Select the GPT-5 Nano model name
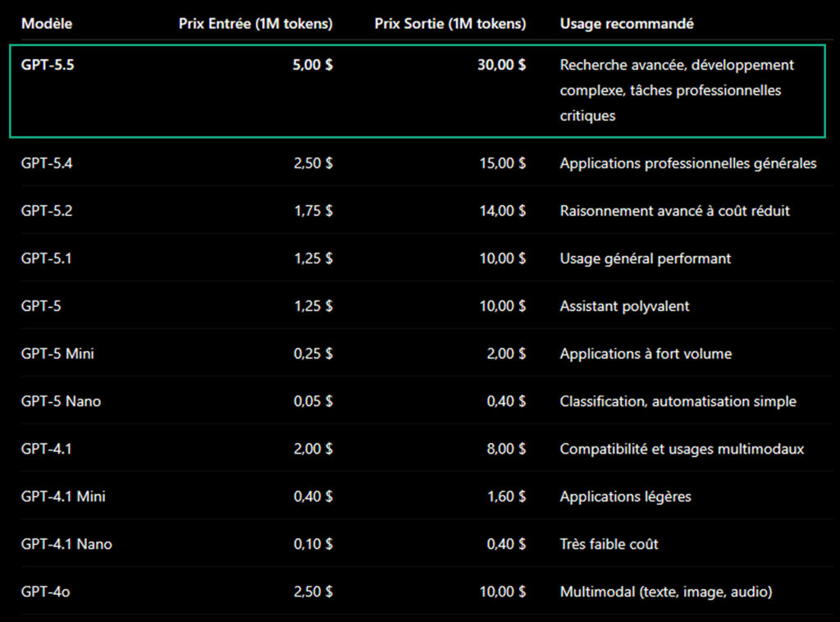 pos(61,401)
